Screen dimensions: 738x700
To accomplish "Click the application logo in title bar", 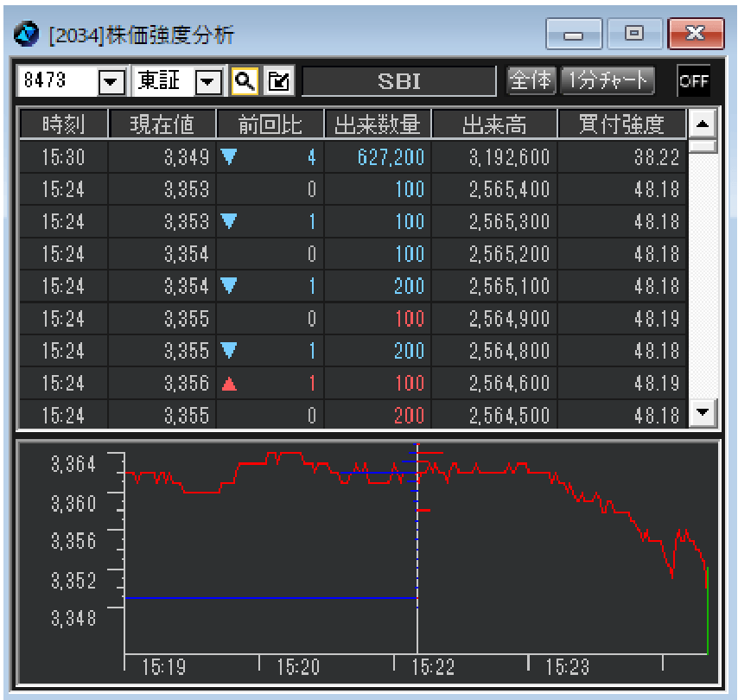I will coord(26,34).
